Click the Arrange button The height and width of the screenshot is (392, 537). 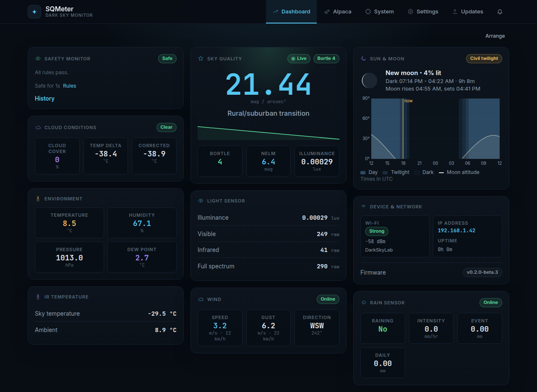(495, 36)
